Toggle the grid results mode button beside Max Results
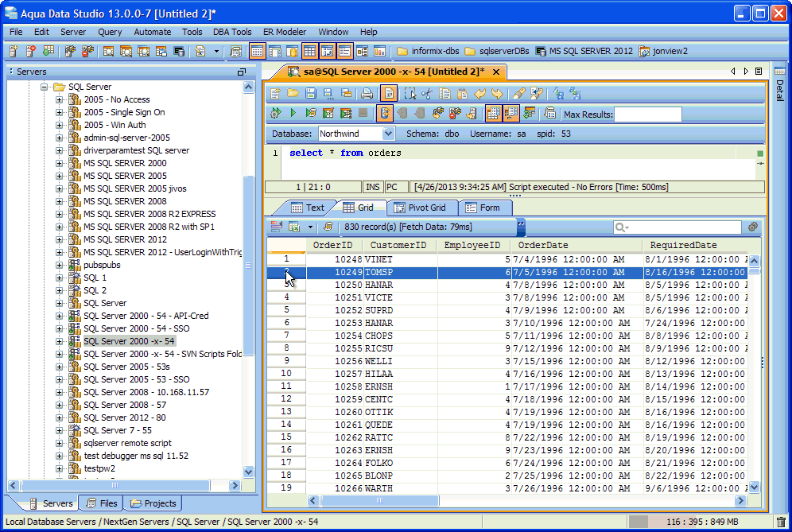 [x=494, y=113]
